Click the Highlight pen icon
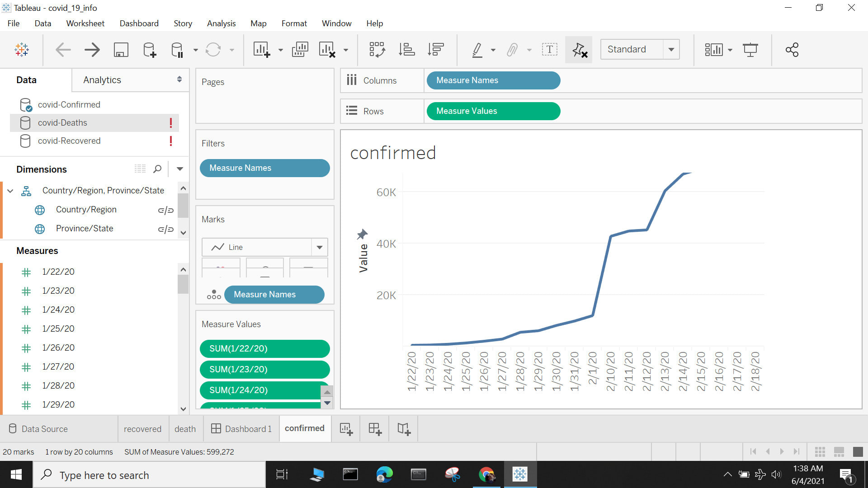The image size is (868, 488). 477,49
